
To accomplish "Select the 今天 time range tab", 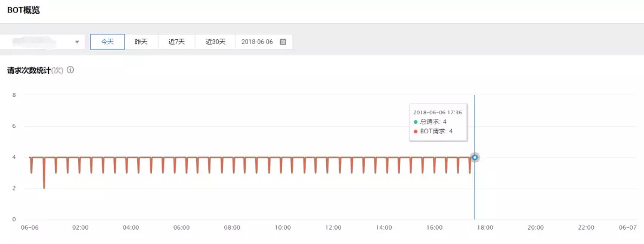I will [x=107, y=42].
